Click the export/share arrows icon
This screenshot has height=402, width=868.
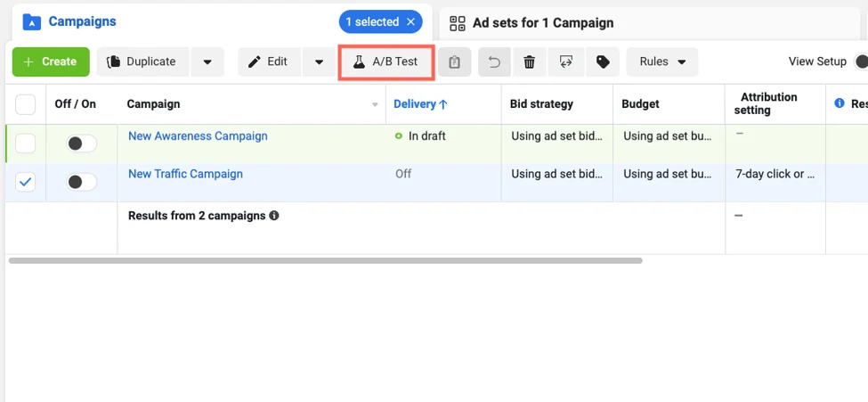point(565,62)
